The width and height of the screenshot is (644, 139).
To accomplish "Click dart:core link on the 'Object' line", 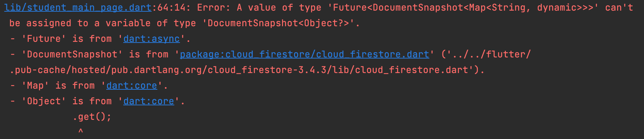I will [x=149, y=101].
